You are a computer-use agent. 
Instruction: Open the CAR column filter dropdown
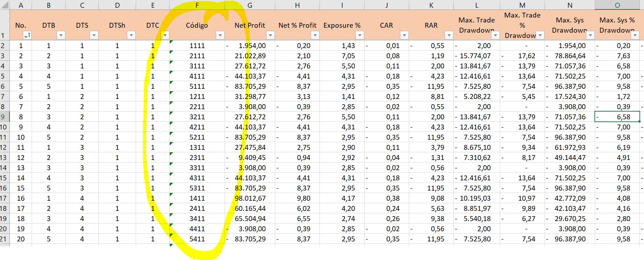tap(404, 35)
